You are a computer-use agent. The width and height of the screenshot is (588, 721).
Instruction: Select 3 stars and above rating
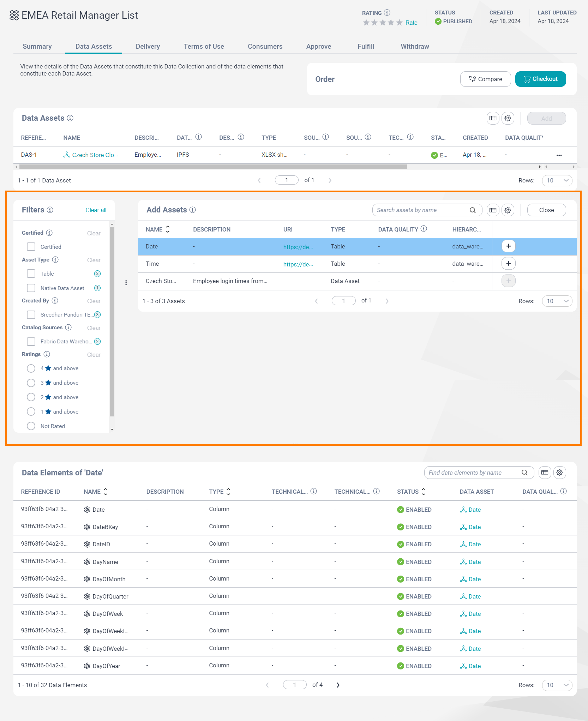tap(31, 383)
